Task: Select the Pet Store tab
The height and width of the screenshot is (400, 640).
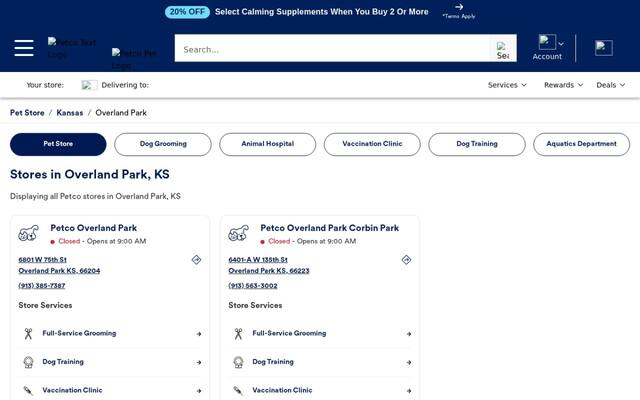Action: click(x=58, y=144)
